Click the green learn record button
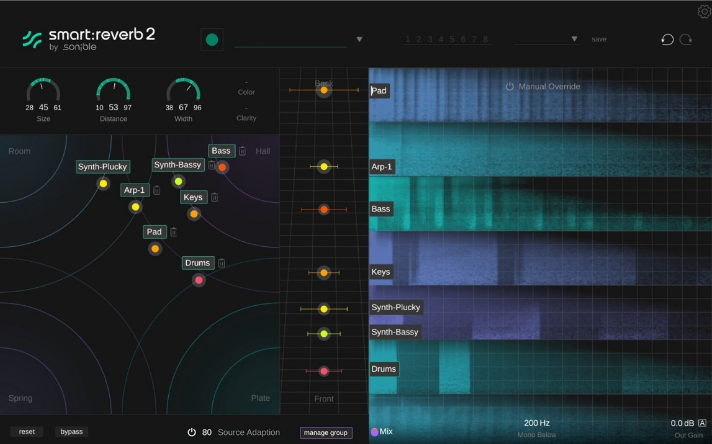Viewport: 712px width, 444px height. click(212, 39)
